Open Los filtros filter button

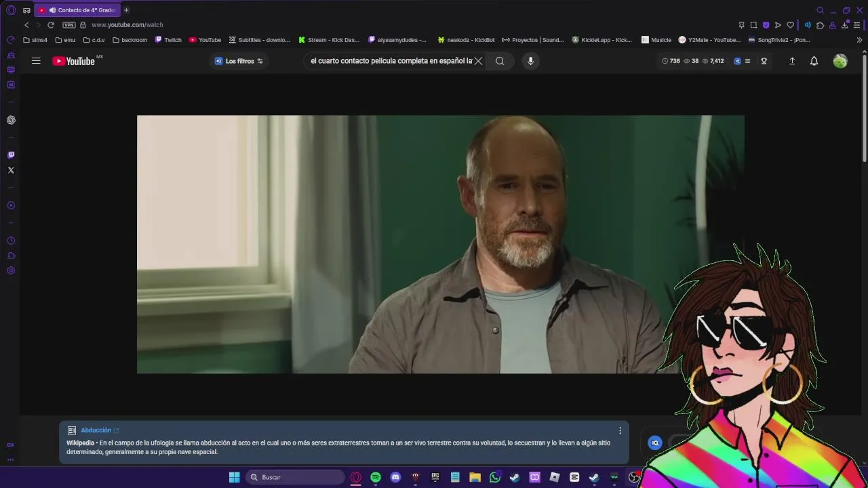[239, 61]
